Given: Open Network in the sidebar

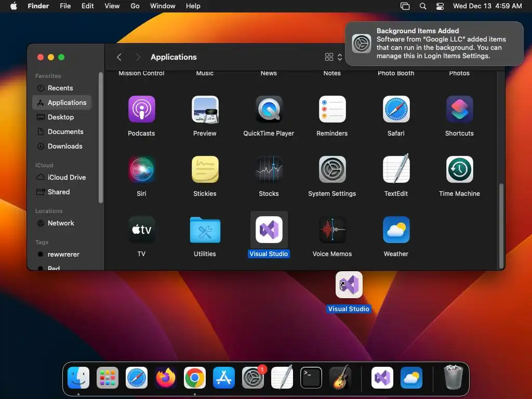Looking at the screenshot, I should 62,223.
